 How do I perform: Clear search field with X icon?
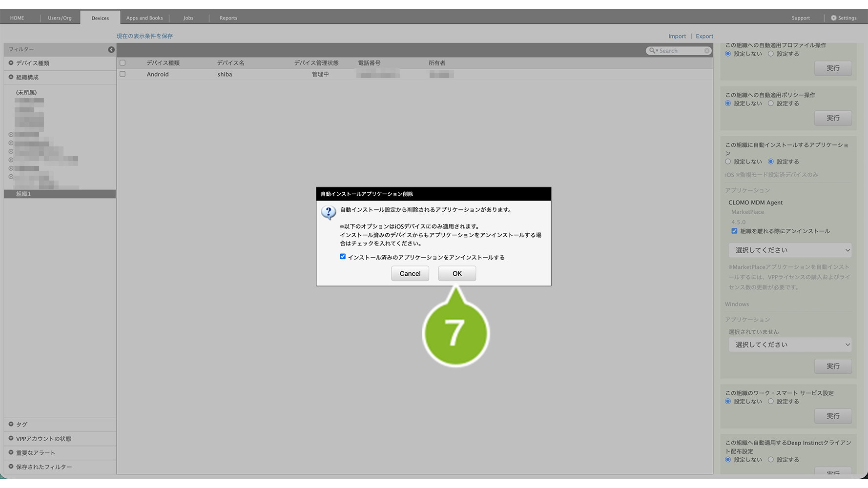706,51
